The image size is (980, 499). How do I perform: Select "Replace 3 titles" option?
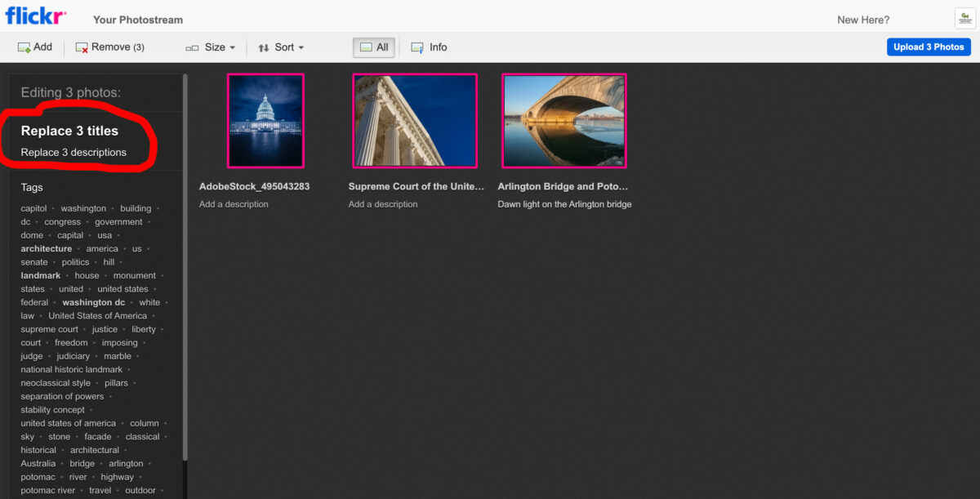click(x=70, y=131)
